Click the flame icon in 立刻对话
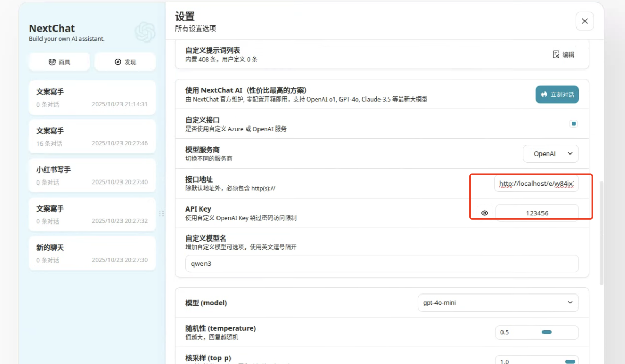The image size is (625, 364). [544, 94]
